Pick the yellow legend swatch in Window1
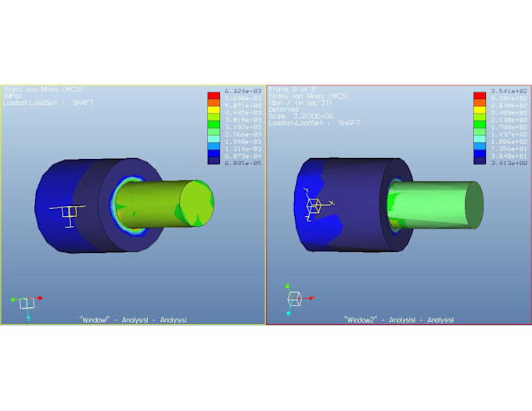 [x=214, y=110]
